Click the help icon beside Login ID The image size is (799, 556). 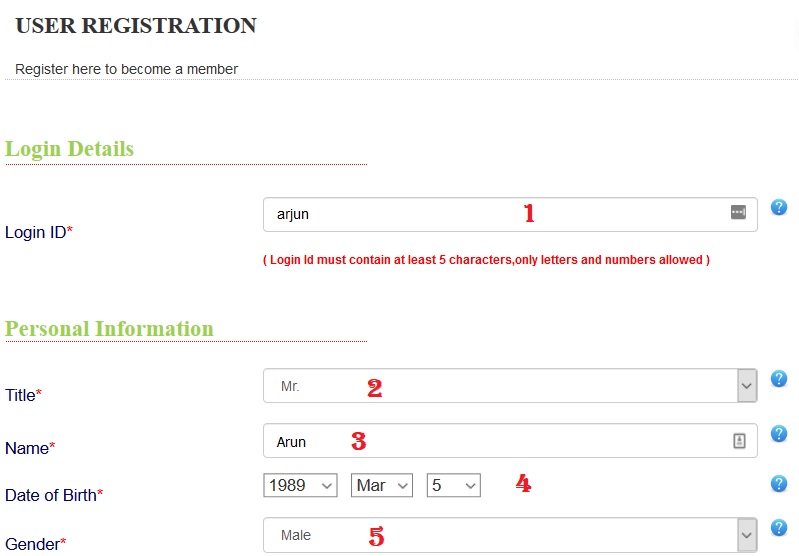click(779, 208)
